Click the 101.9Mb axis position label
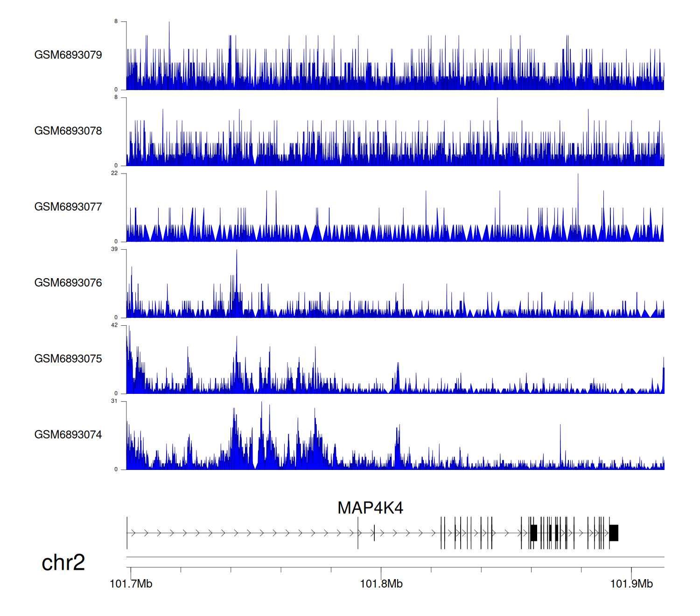 [631, 584]
